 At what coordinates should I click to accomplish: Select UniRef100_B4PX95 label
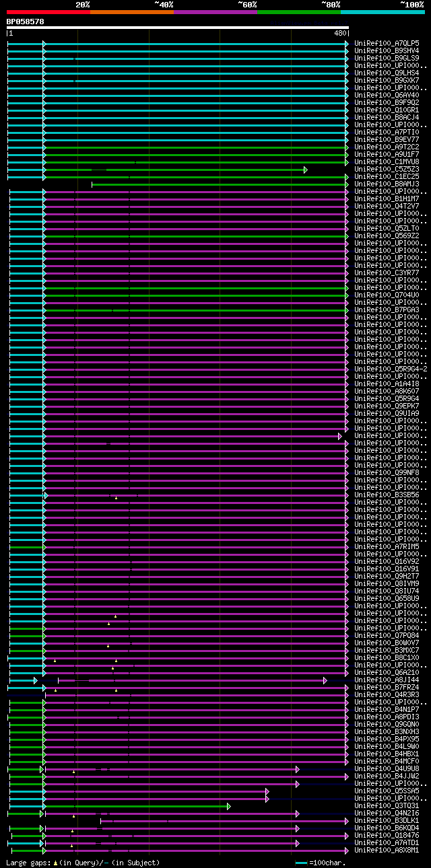click(387, 739)
